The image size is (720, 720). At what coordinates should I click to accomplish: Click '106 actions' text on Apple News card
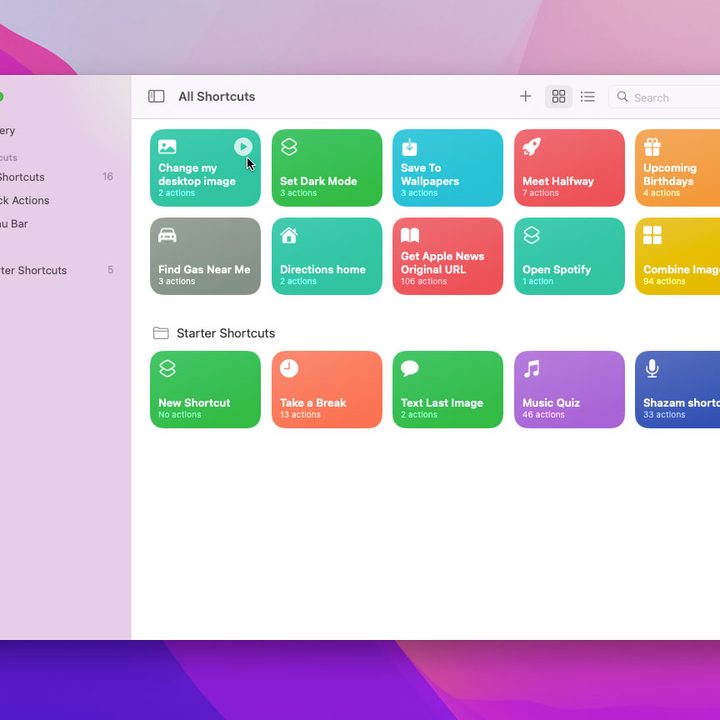pos(423,281)
